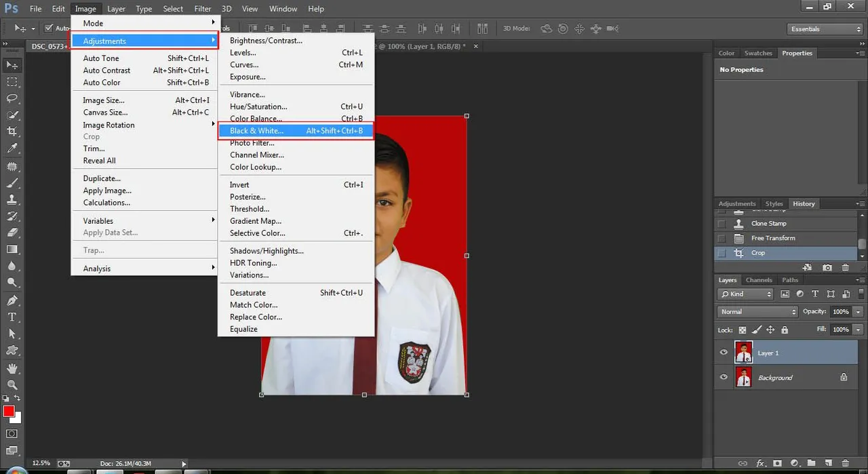Viewport: 868px width, 474px height.
Task: Select the Eyedropper tool
Action: point(12,148)
